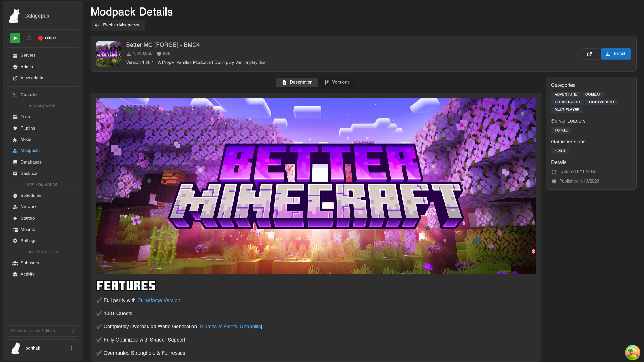Viewport: 644px width, 362px height.
Task: Click the restart server icon
Action: pos(29,38)
